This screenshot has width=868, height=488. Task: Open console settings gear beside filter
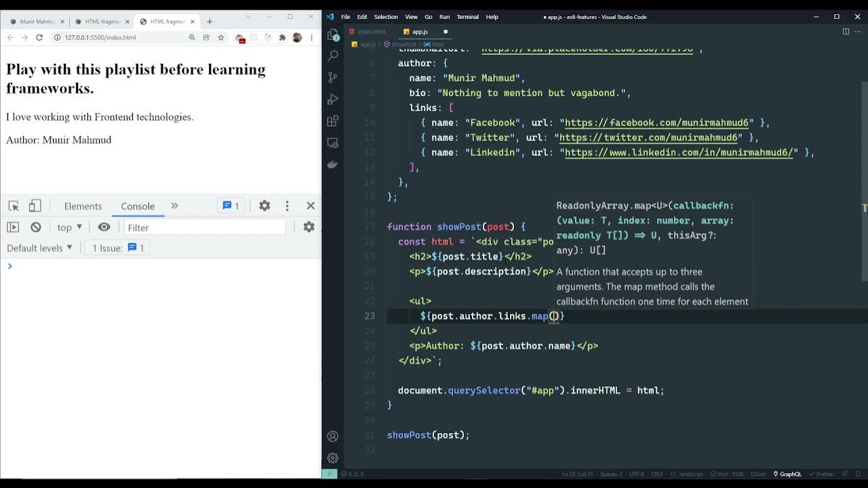point(309,227)
